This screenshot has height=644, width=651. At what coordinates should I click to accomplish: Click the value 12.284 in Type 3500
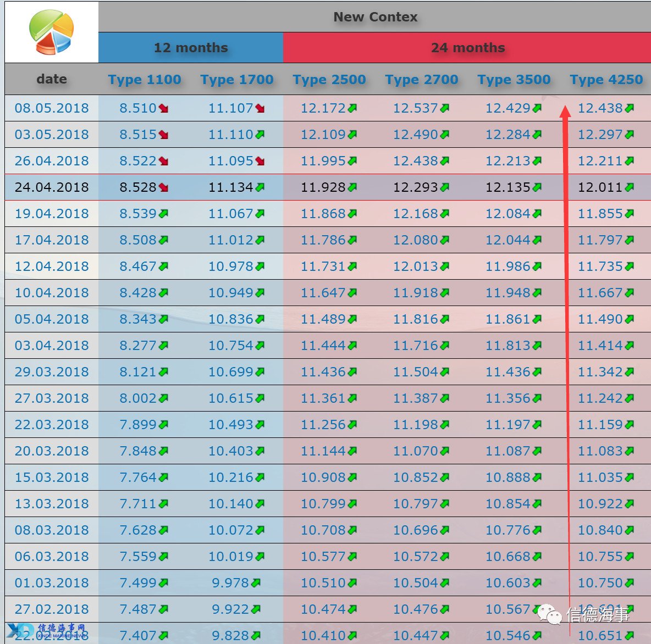point(508,135)
